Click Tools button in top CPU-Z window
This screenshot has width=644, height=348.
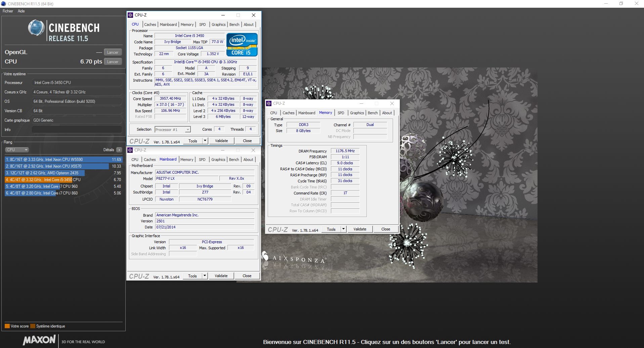click(x=193, y=141)
